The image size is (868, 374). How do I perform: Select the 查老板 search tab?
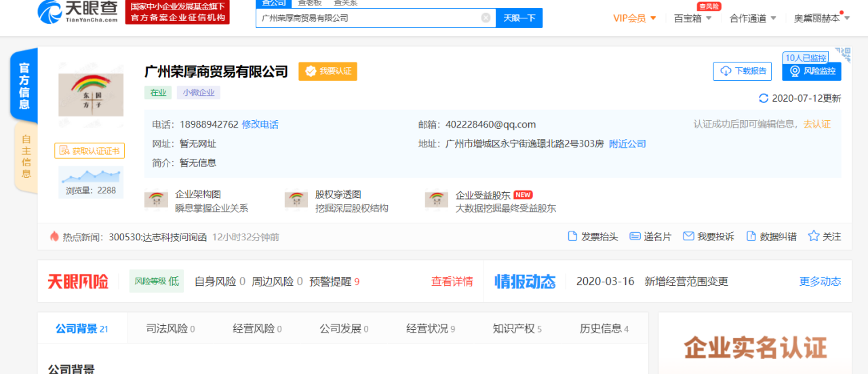[310, 3]
